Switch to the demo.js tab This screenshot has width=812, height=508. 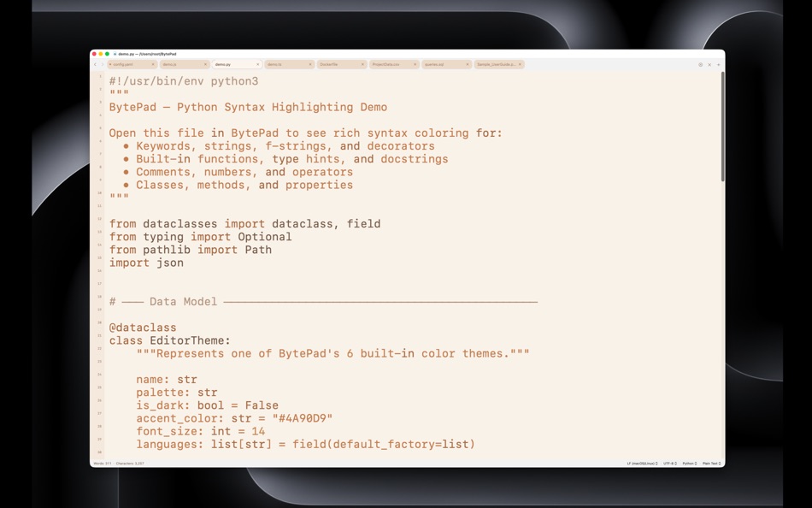(x=168, y=64)
